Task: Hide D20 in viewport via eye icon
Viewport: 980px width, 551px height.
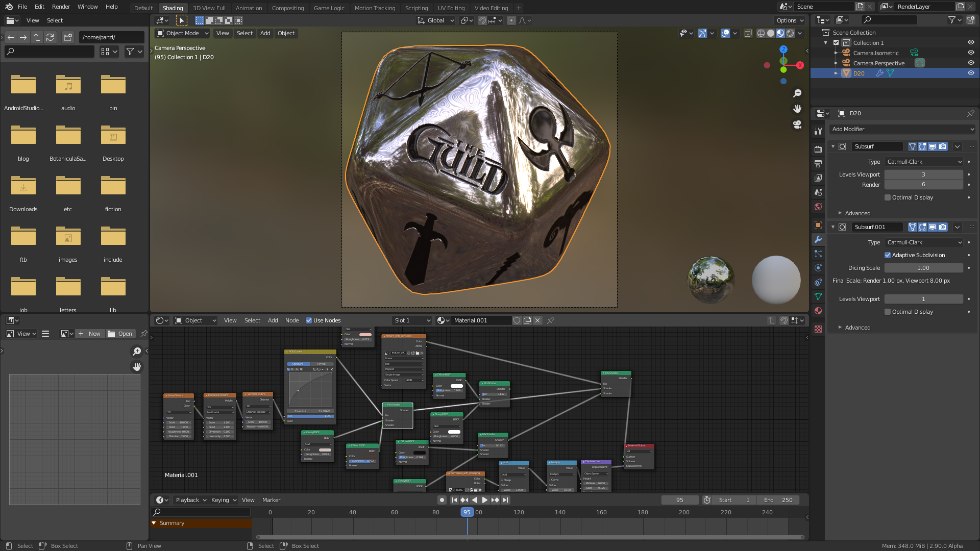Action: tap(971, 73)
